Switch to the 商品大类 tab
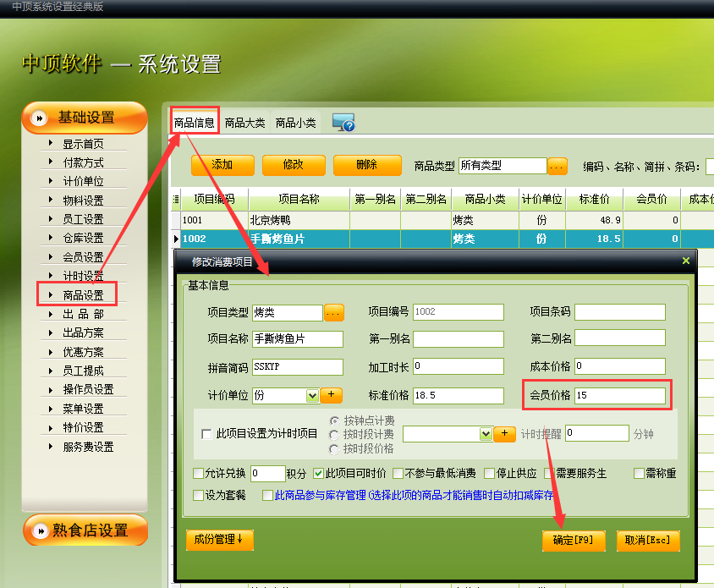714x588 pixels. pyautogui.click(x=244, y=123)
